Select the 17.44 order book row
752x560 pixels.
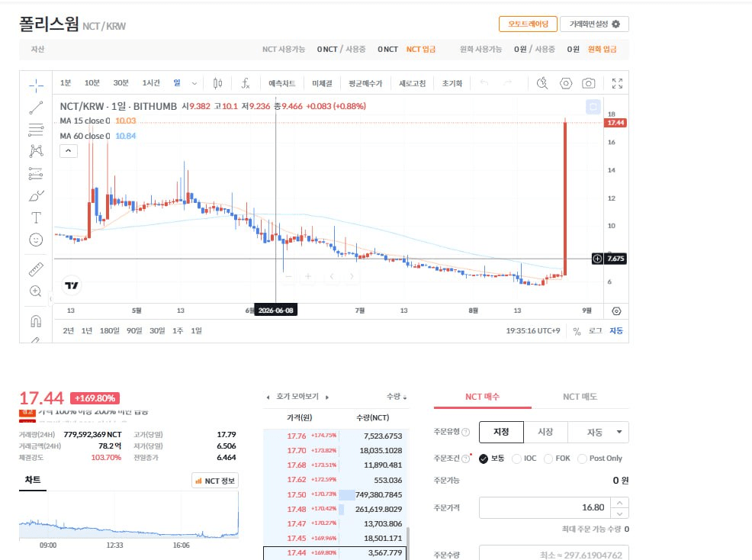pos(335,553)
